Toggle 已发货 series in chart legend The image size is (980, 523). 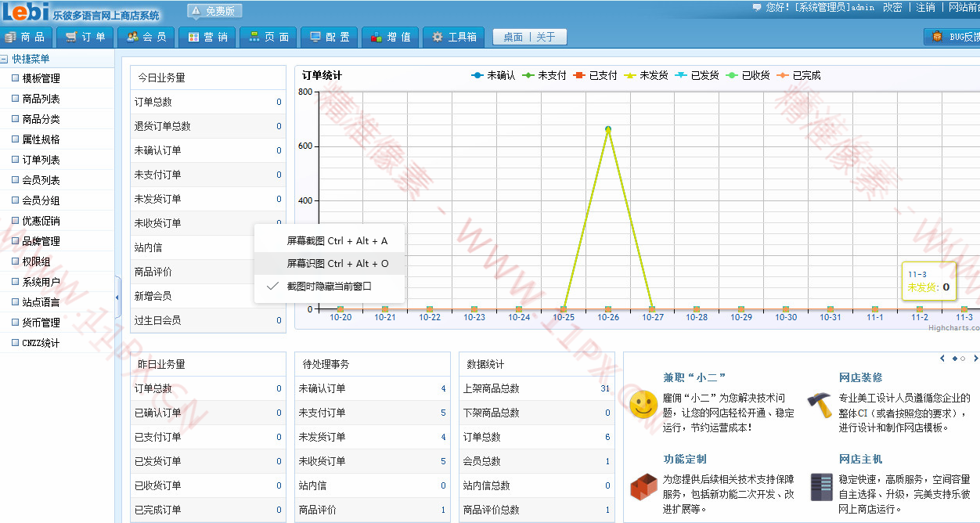point(696,76)
